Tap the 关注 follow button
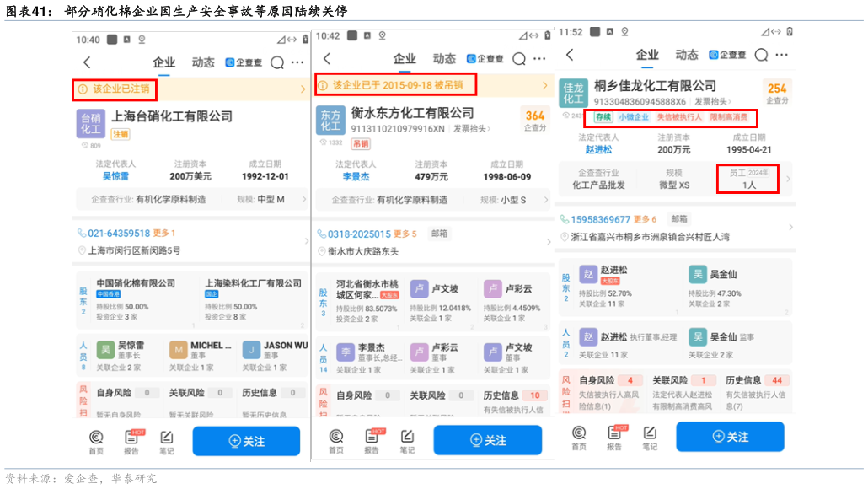The image size is (868, 489). tap(246, 441)
